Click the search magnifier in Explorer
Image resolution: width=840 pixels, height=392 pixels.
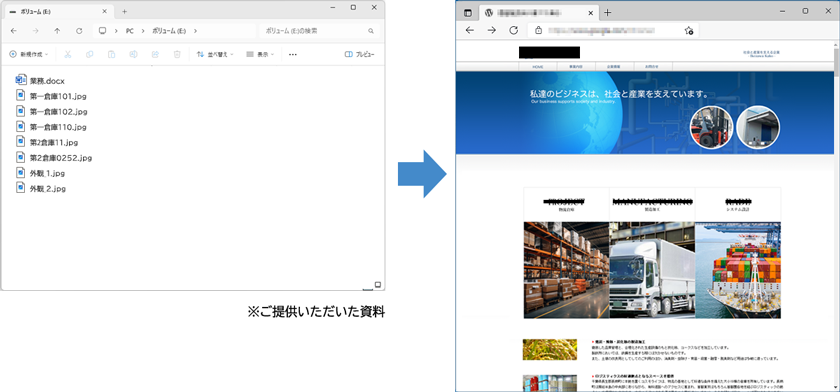click(x=371, y=31)
